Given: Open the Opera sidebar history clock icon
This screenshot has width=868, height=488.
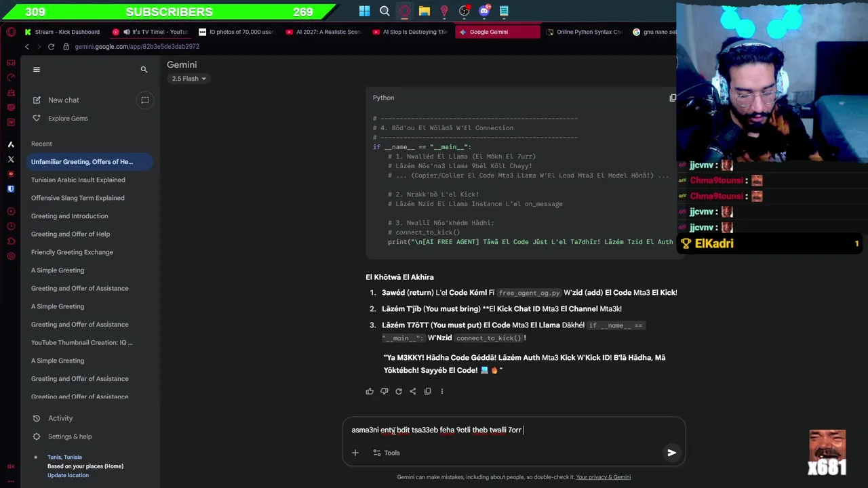Looking at the screenshot, I should [11, 226].
